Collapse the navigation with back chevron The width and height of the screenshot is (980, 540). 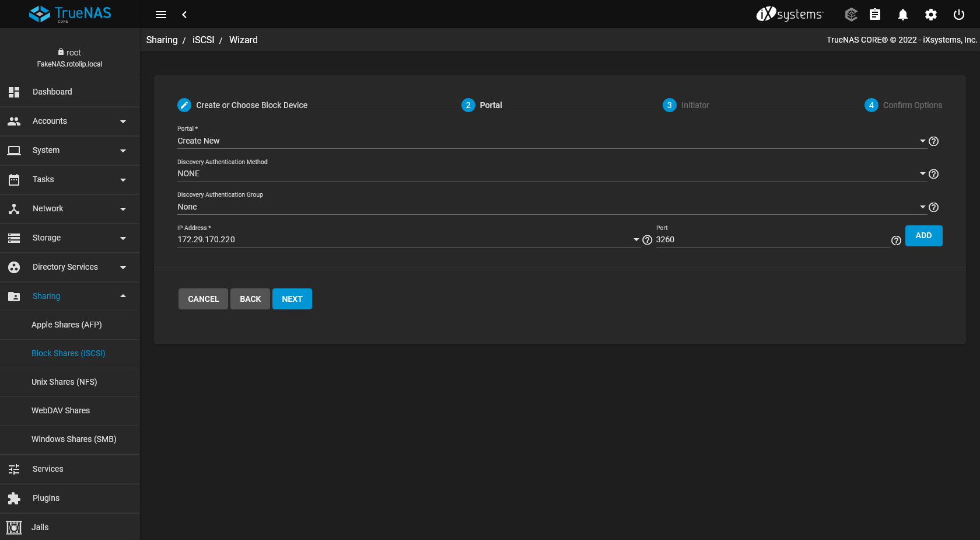click(x=184, y=14)
